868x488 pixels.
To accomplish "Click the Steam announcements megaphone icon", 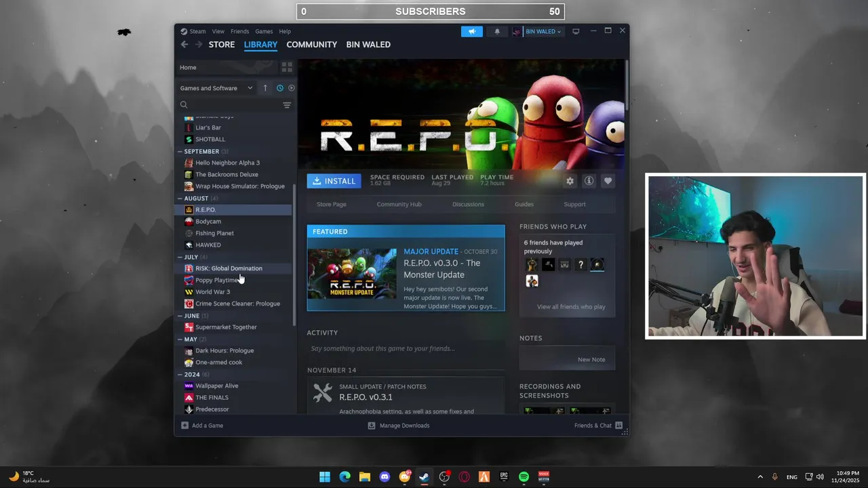I will pyautogui.click(x=472, y=31).
